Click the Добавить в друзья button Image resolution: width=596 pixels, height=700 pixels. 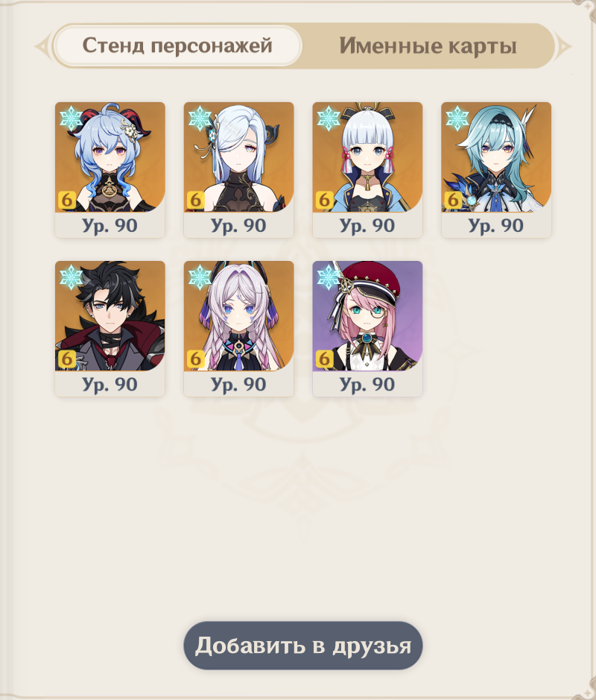tap(303, 646)
